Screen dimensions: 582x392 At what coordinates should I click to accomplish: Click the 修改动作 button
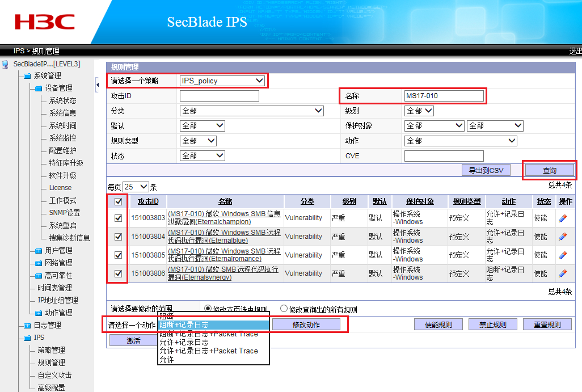point(306,325)
